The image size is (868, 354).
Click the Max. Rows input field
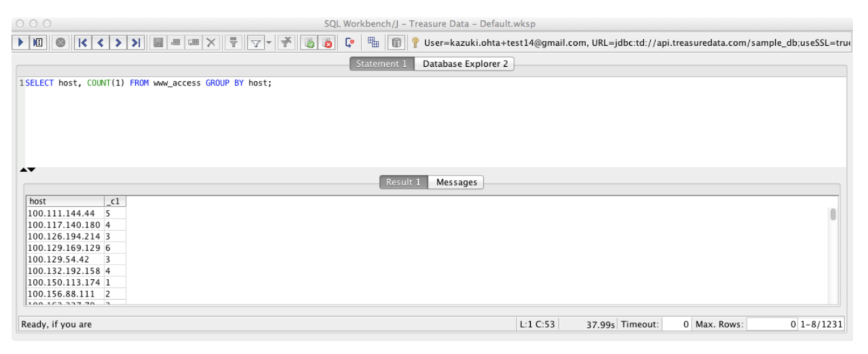pyautogui.click(x=772, y=325)
